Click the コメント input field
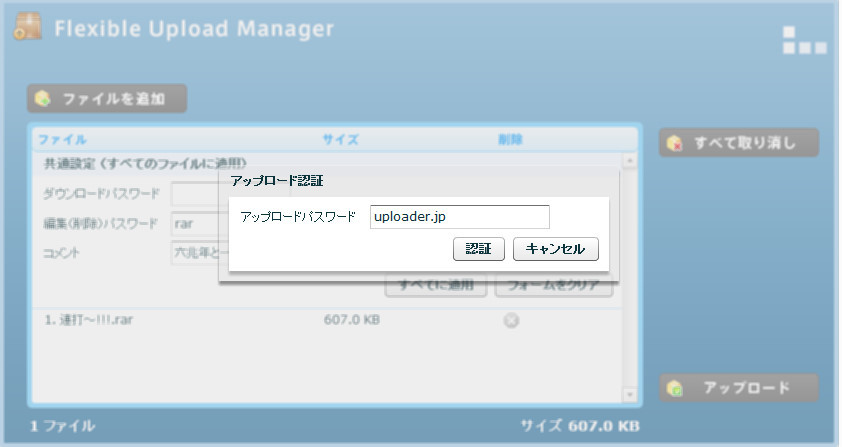This screenshot has height=447, width=842. [x=195, y=253]
